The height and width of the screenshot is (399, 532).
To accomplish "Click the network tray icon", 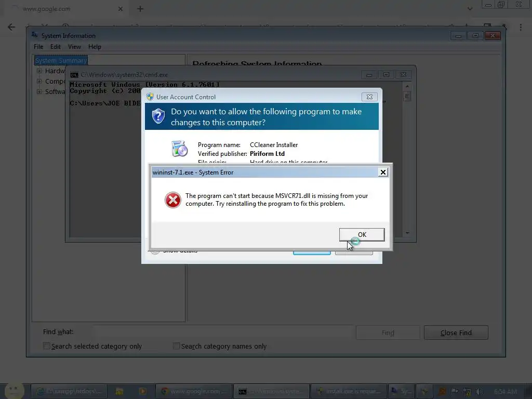I will [x=467, y=392].
